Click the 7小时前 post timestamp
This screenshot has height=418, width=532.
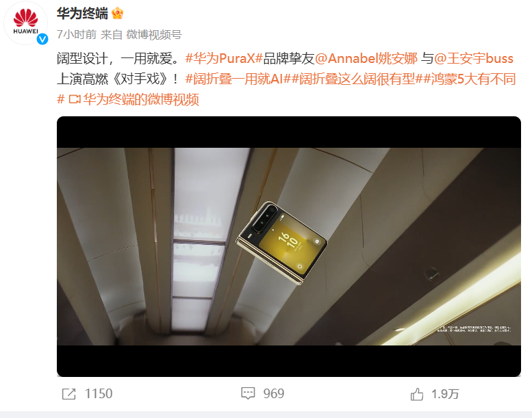[x=77, y=35]
